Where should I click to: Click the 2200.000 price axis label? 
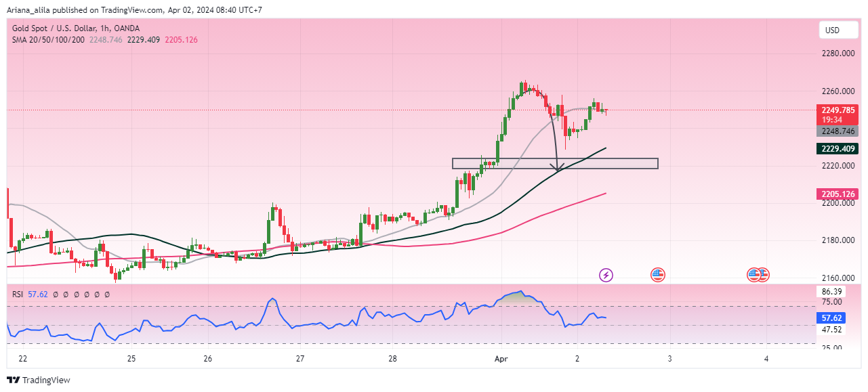click(x=838, y=203)
